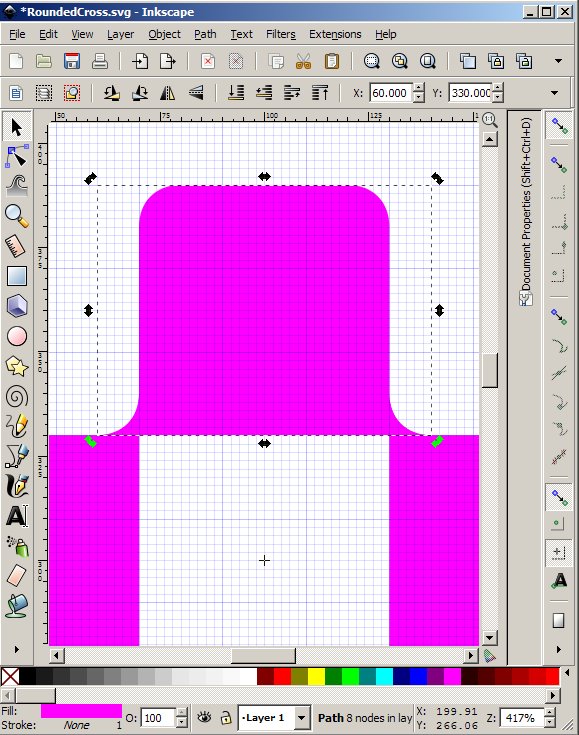Viewport: 579px width, 735px height.
Task: Select the Paint Bucket fill tool
Action: click(x=17, y=605)
